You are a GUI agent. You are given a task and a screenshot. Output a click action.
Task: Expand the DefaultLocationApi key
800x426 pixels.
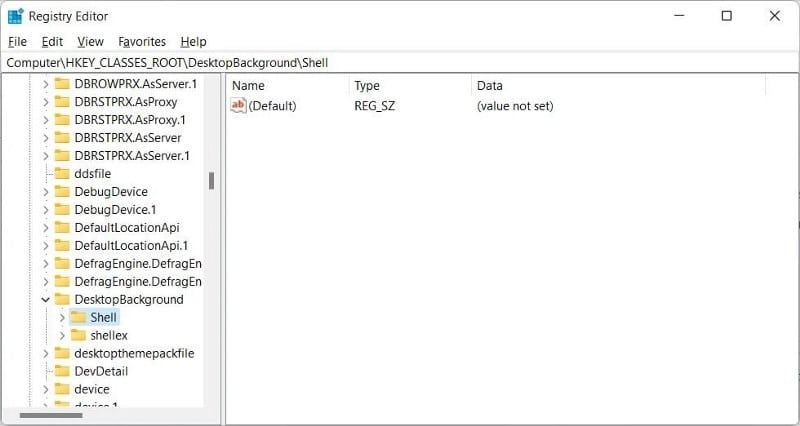[x=45, y=228]
